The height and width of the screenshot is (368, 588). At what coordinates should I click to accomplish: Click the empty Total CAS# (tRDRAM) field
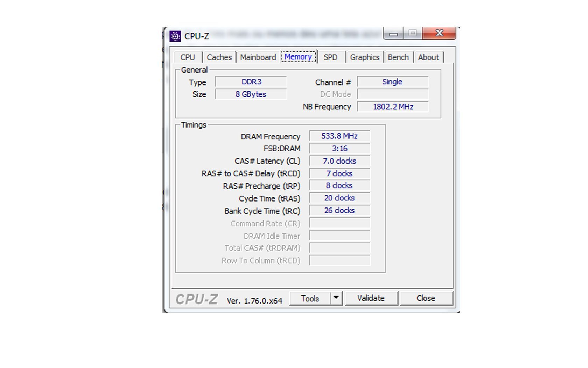point(339,248)
